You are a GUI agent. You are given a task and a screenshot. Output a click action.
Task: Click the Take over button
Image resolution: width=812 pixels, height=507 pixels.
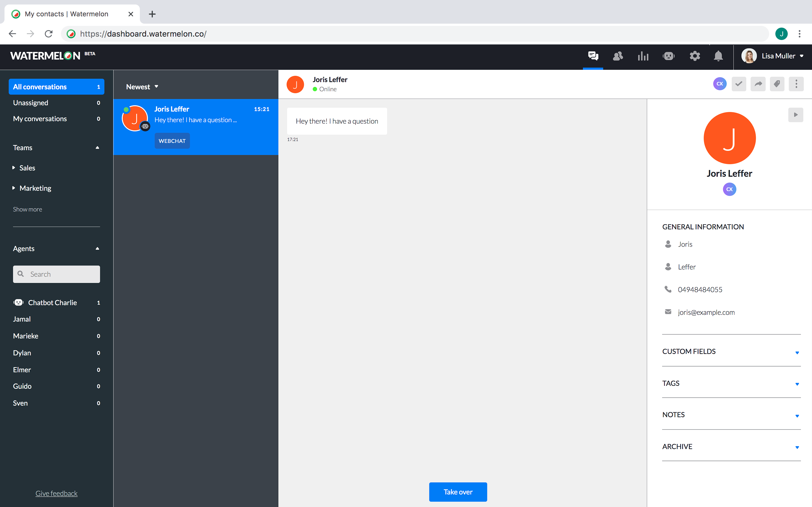coord(458,492)
